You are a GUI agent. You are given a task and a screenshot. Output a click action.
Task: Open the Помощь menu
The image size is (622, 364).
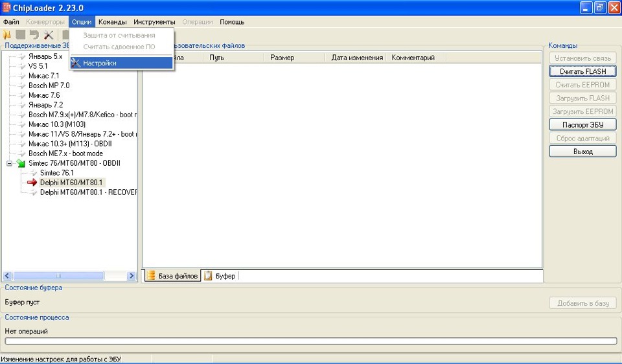[x=232, y=22]
